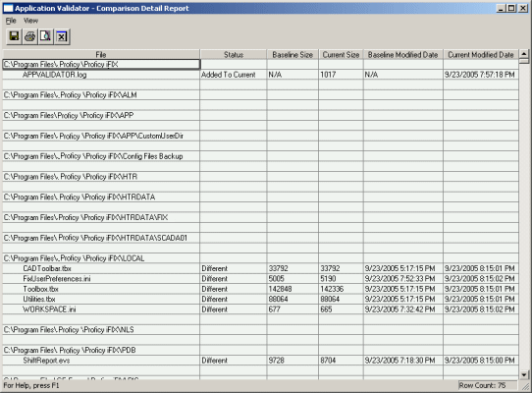Screen dimensions: 532x393
Task: Click baseline date 9/23/2005 7:52:33 PM
Action: [x=403, y=278]
